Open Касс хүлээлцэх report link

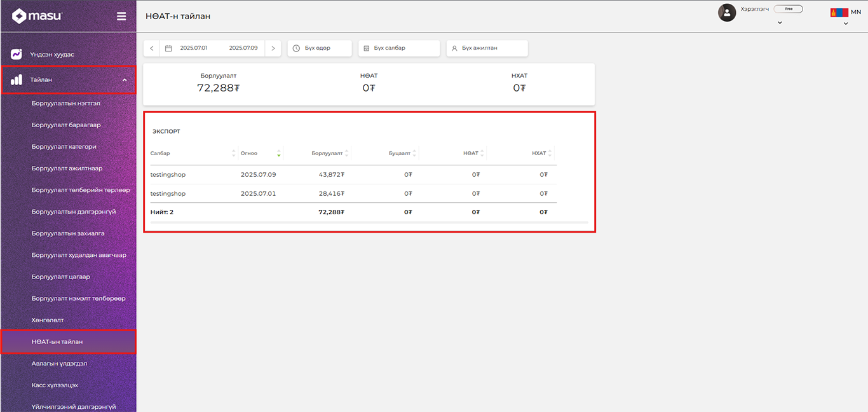click(x=55, y=385)
